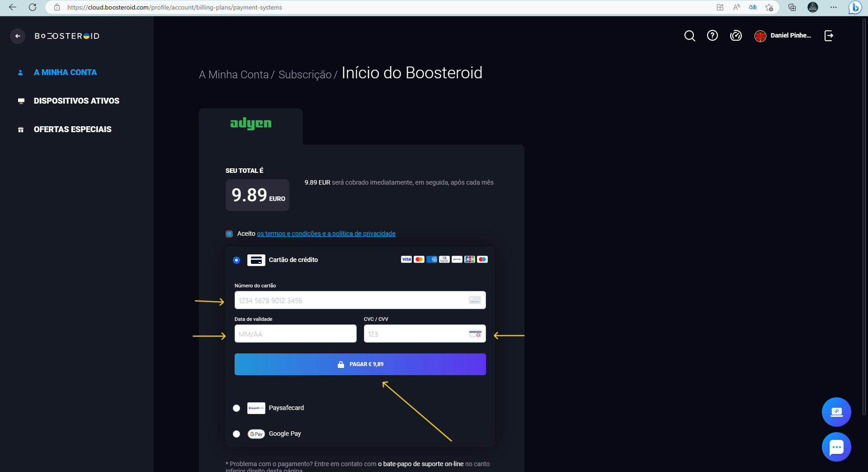Image resolution: width=868 pixels, height=472 pixels.
Task: Add page to favorites star icon
Action: click(x=769, y=7)
